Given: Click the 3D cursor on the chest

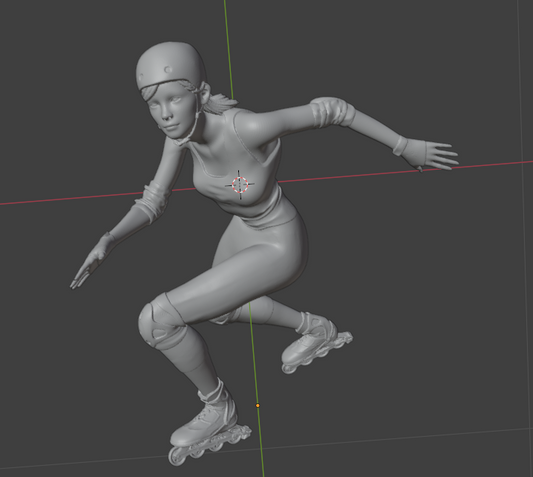Looking at the screenshot, I should point(240,184).
